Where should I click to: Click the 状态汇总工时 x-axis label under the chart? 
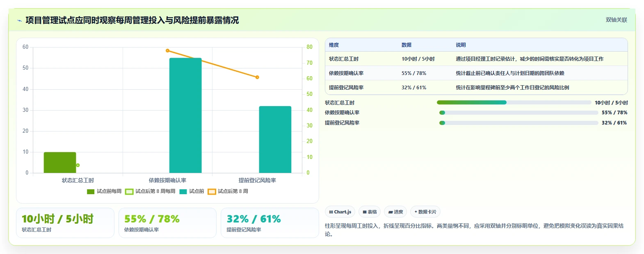[78, 180]
